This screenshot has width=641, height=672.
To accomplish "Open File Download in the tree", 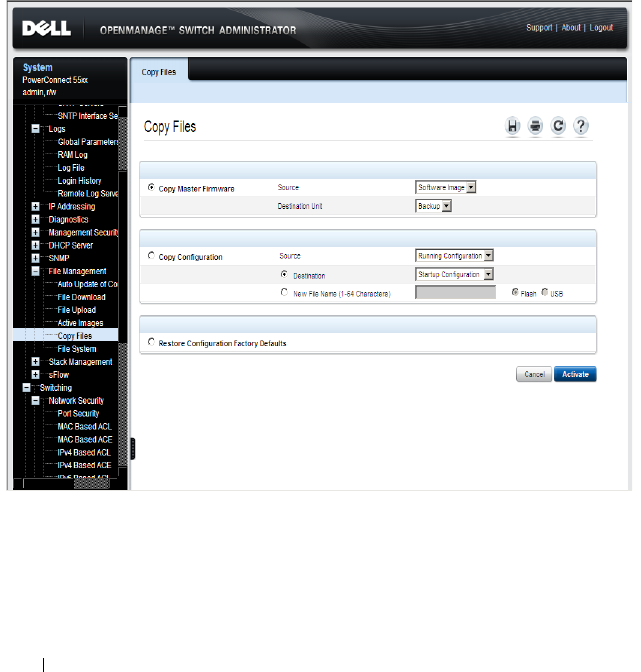I will pyautogui.click(x=81, y=297).
